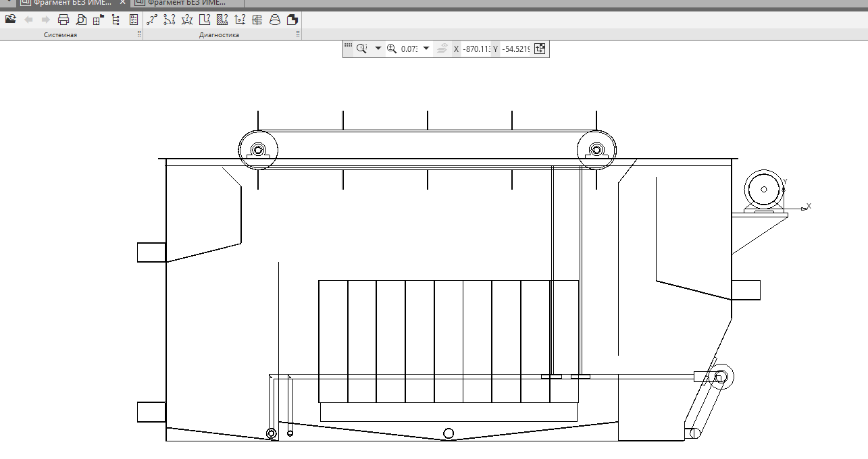Click the X coordinate input field
868x459 pixels.
[x=476, y=49]
